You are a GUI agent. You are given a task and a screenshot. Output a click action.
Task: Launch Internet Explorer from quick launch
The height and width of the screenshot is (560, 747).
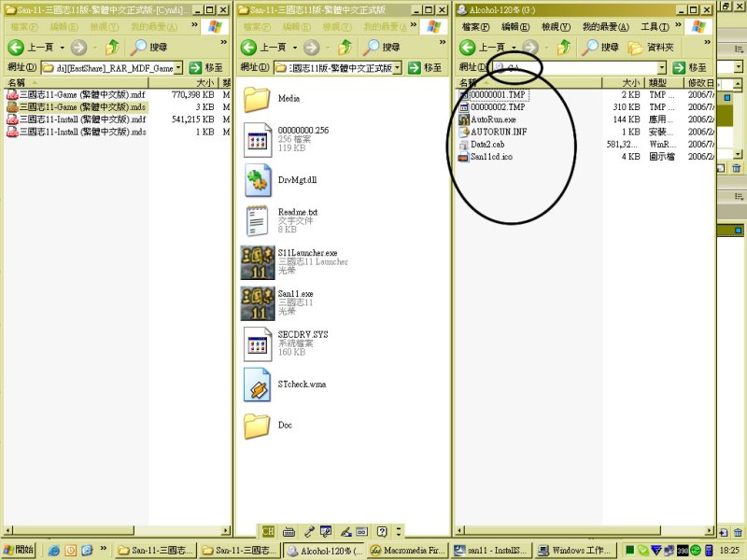(54, 551)
